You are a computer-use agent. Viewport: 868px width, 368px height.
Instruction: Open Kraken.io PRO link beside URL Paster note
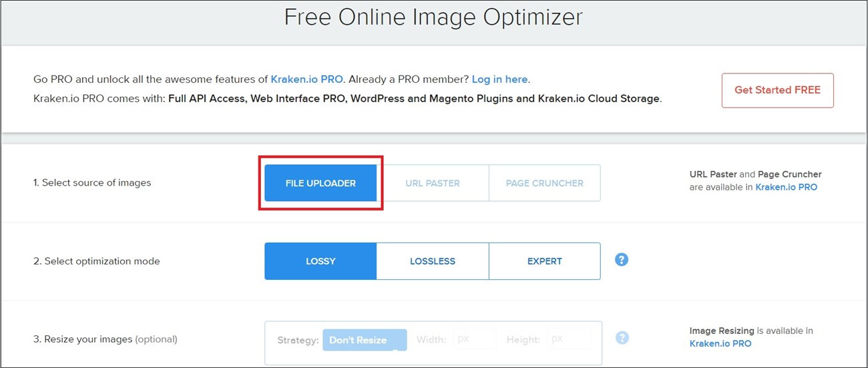coord(786,187)
